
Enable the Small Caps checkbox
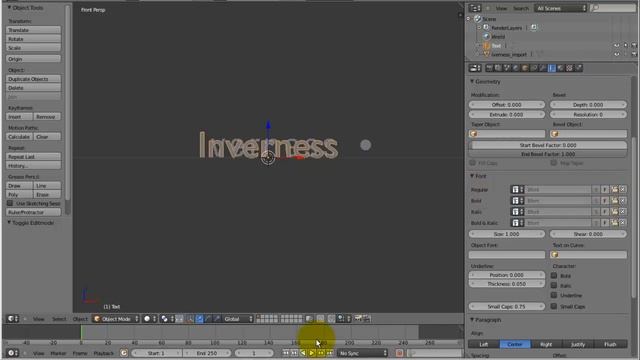coord(554,306)
